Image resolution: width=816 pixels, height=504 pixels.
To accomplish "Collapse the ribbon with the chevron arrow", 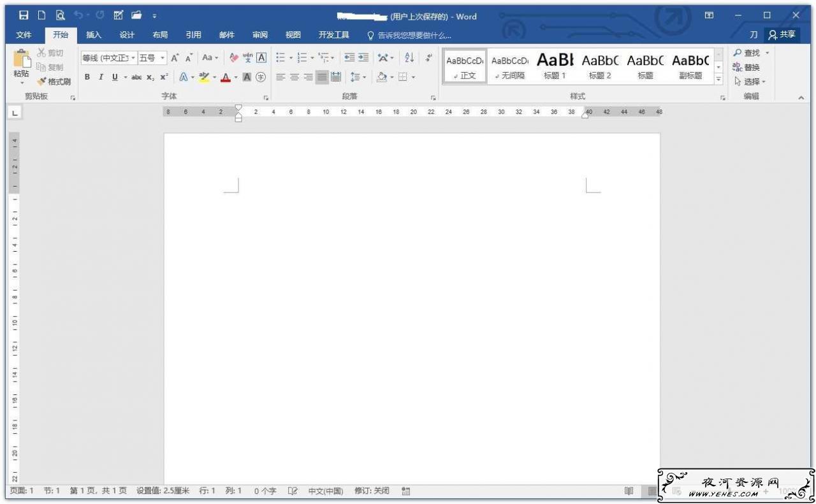I will point(801,97).
